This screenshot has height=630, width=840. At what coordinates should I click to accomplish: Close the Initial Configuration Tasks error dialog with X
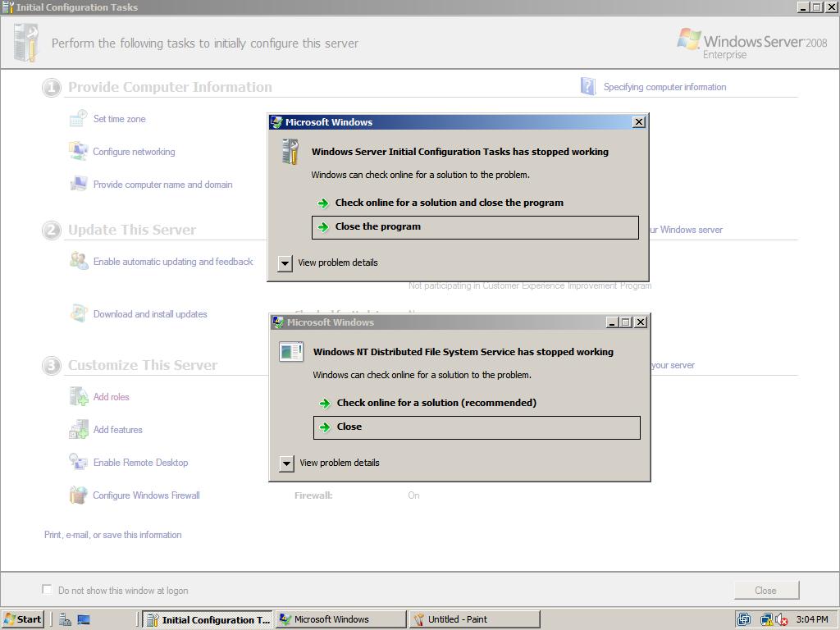pos(638,122)
